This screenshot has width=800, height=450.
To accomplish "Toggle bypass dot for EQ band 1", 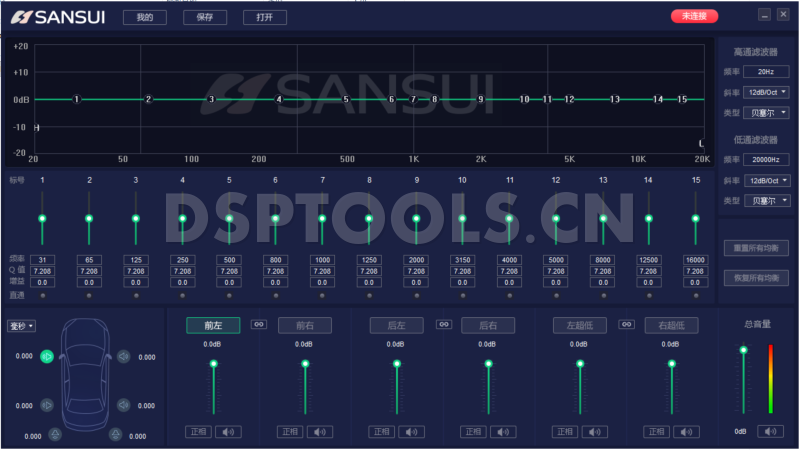I will click(42, 296).
